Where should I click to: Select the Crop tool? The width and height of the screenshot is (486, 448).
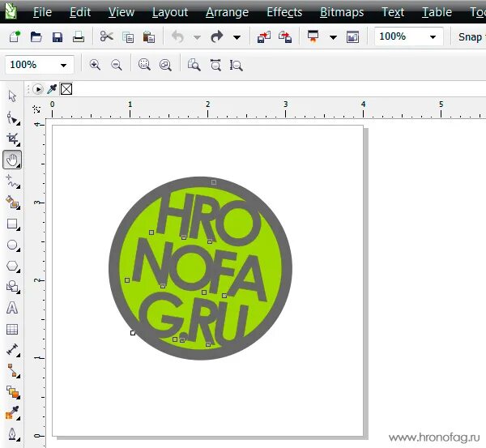(x=13, y=139)
